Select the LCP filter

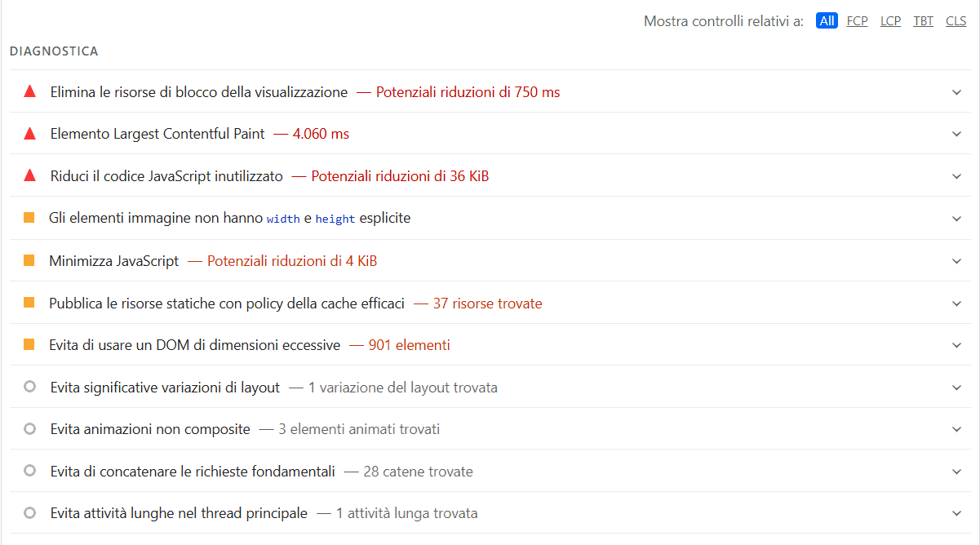pyautogui.click(x=890, y=20)
